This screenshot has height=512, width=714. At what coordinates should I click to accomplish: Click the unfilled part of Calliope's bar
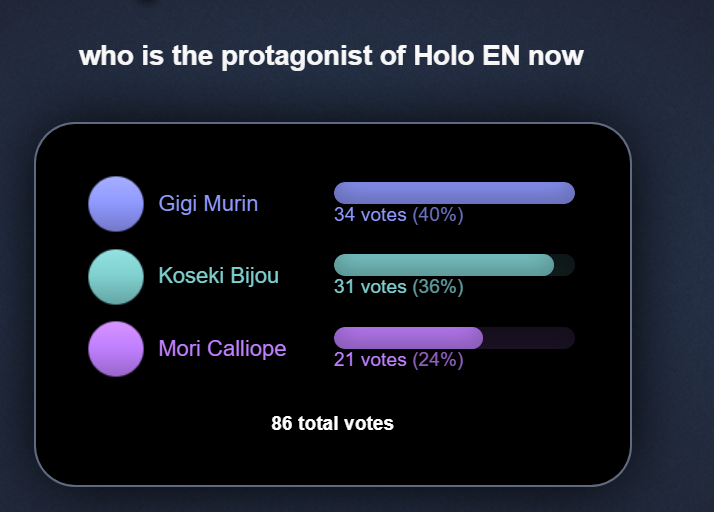pos(528,338)
